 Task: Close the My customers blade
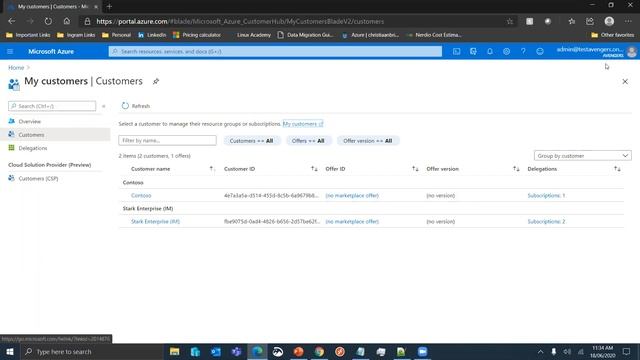click(625, 82)
